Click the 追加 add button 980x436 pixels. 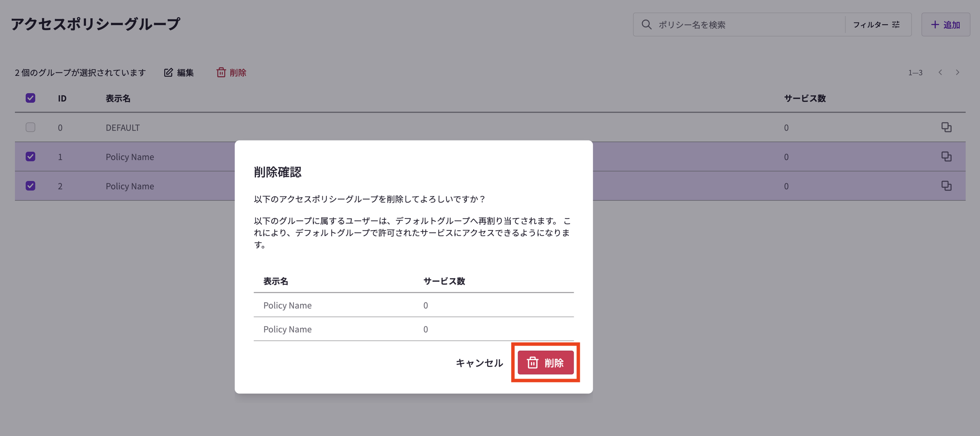945,25
